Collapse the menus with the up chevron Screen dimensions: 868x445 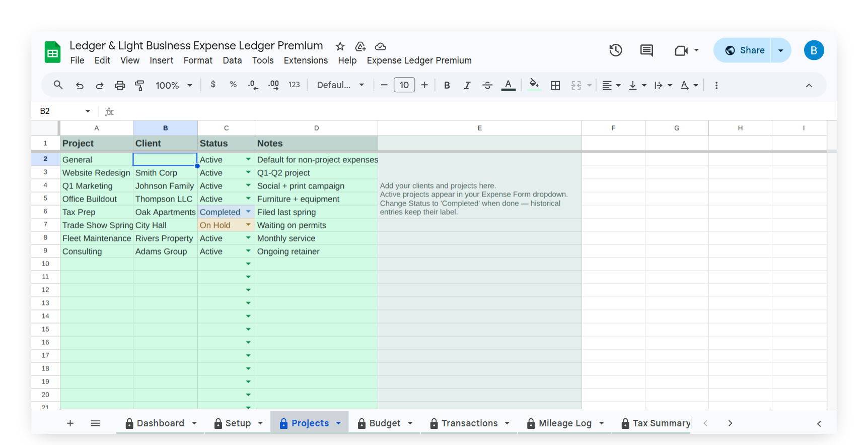coord(809,85)
